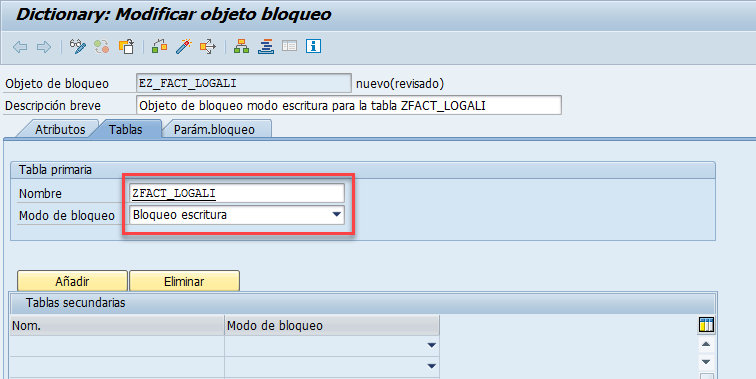756x379 pixels.
Task: Open lock mode dropdown in first secondary table row
Action: (432, 345)
